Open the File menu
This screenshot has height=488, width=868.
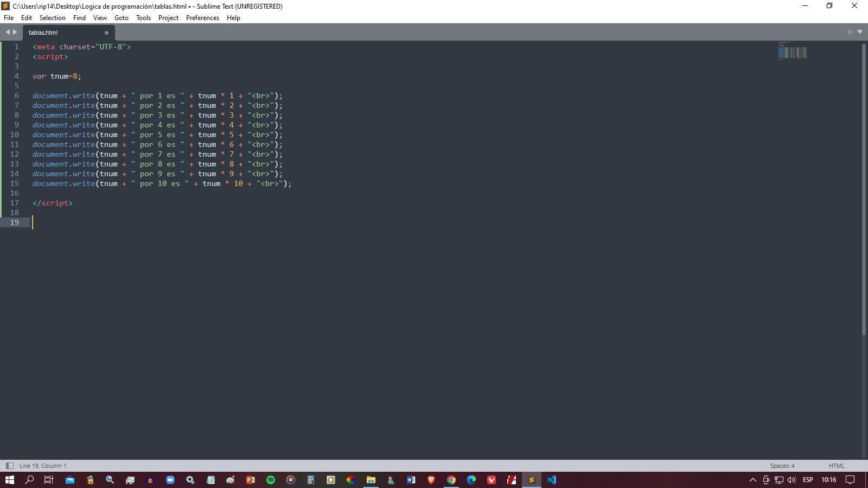9,18
